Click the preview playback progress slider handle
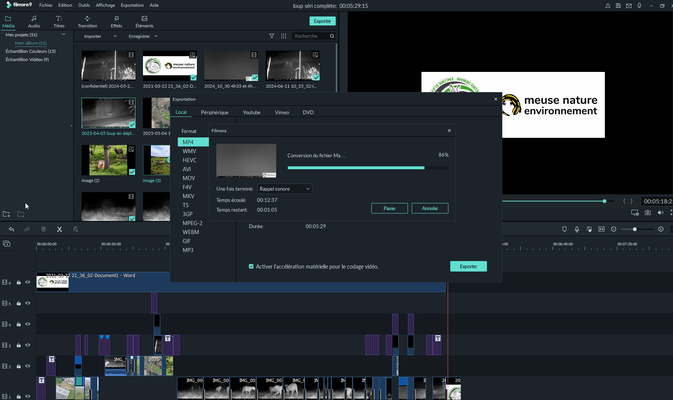Image resolution: width=673 pixels, height=400 pixels. pos(604,201)
